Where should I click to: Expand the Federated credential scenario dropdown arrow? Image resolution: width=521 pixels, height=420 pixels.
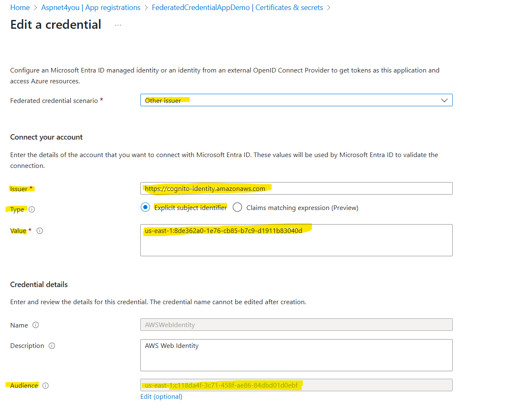[x=444, y=100]
